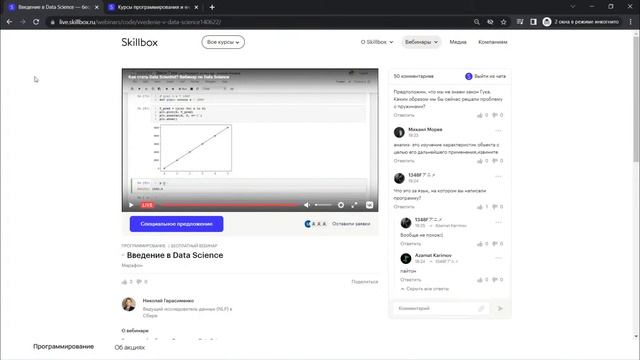This screenshot has width=640, height=360.
Task: Close the Курсы программирования browser tab
Action: 196,7
